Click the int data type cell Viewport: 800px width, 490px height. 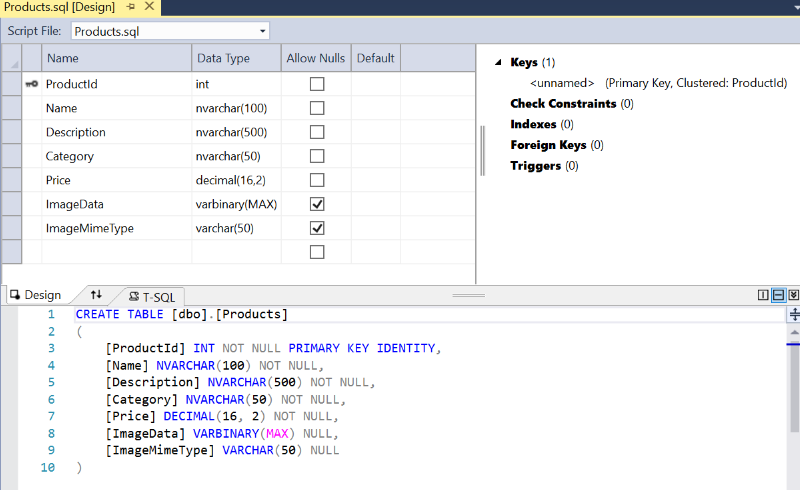tap(236, 84)
